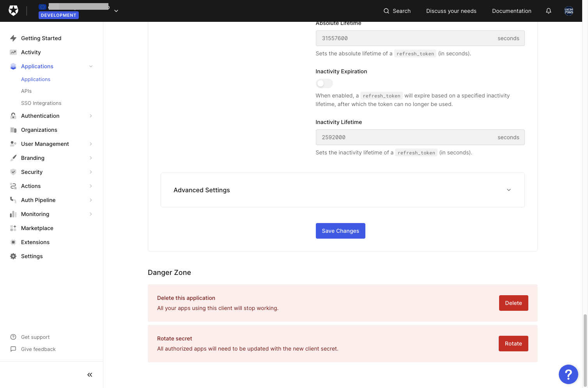Click the Rotate secret button

[x=514, y=344]
